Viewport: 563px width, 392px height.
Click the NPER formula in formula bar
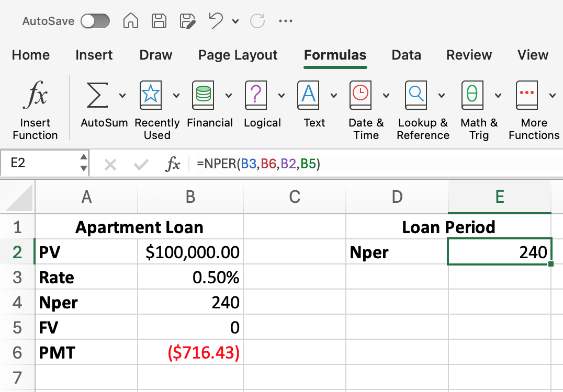point(258,164)
